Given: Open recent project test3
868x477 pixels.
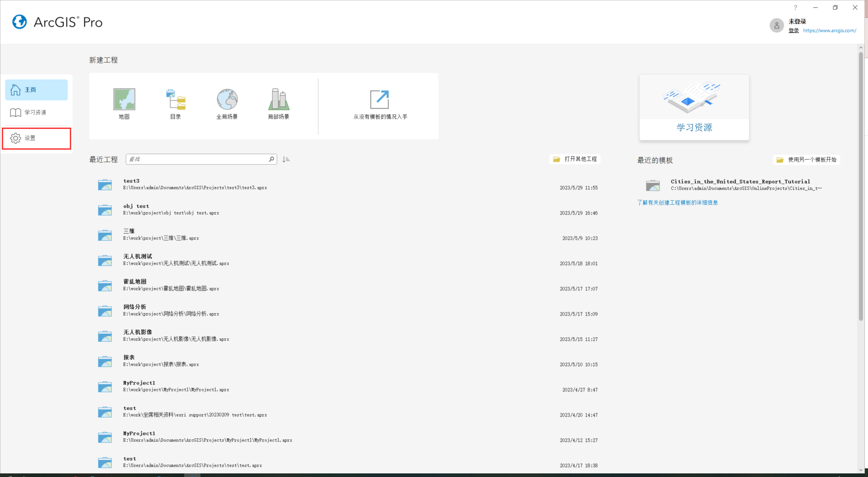Looking at the screenshot, I should pyautogui.click(x=348, y=184).
